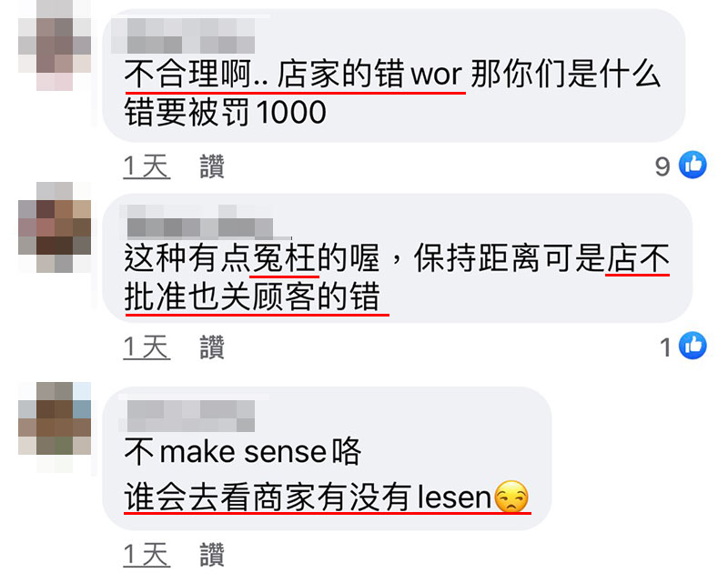View reactions count 9 on first comment
728x573 pixels.
coord(662,166)
